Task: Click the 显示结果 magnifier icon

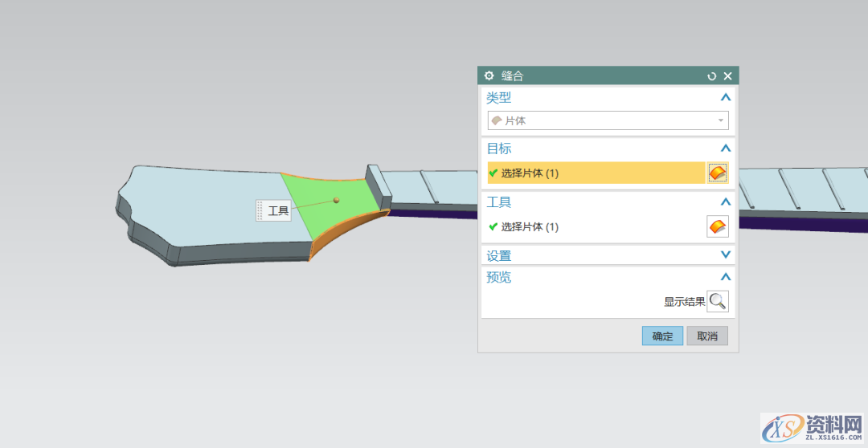Action: [x=718, y=301]
